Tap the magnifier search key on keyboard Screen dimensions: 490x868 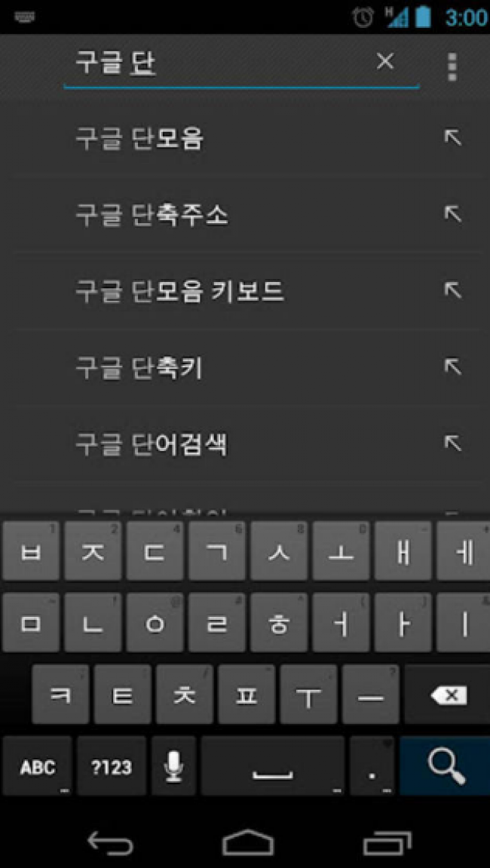tap(446, 766)
